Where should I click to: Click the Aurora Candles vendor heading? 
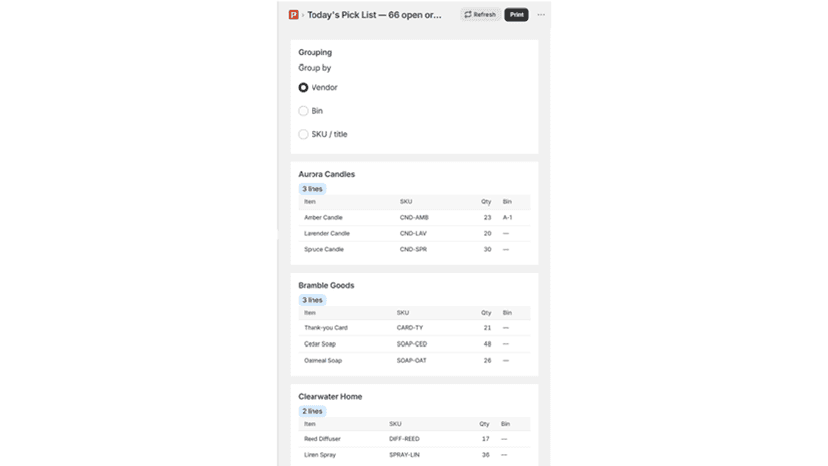326,174
